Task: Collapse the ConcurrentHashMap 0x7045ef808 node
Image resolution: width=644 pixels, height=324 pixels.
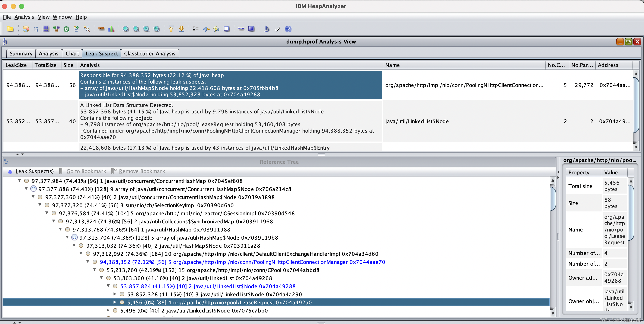Action: point(19,181)
